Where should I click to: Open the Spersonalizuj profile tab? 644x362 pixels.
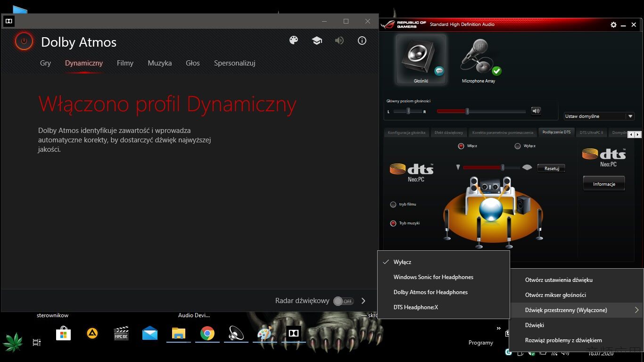pos(235,63)
